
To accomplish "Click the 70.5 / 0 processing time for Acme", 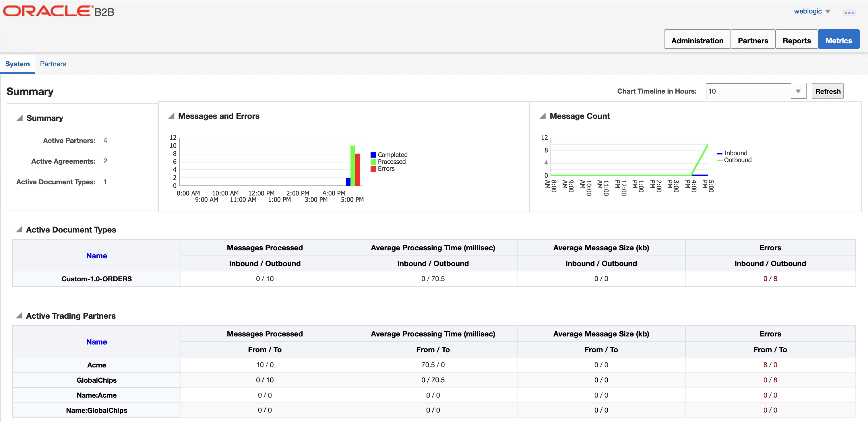I will (x=433, y=365).
